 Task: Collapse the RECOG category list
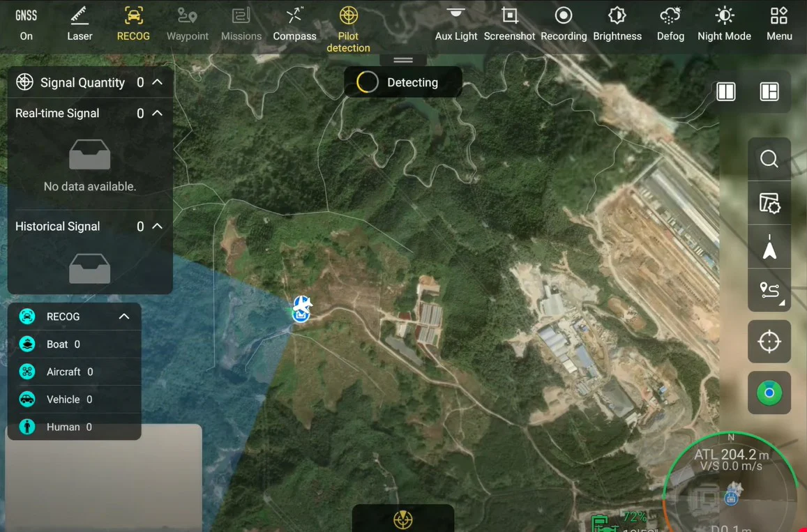[124, 317]
